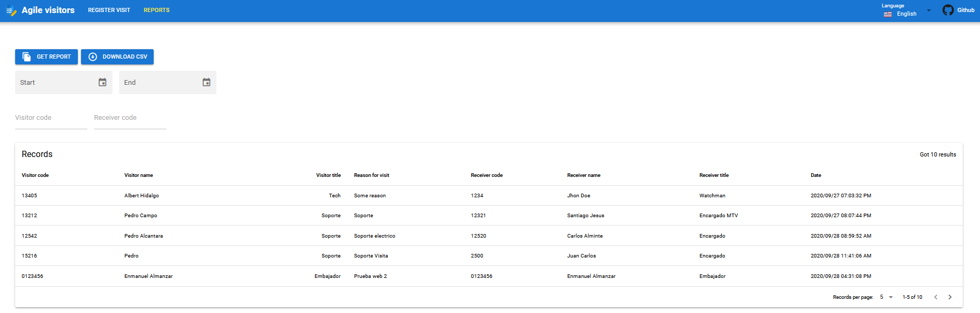Click Santiago Jesus receiver name

586,216
